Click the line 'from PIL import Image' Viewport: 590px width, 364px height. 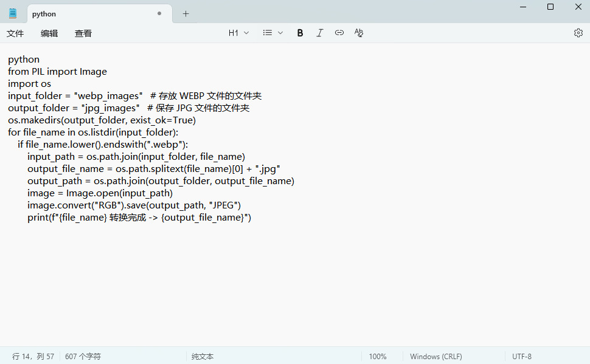(57, 72)
